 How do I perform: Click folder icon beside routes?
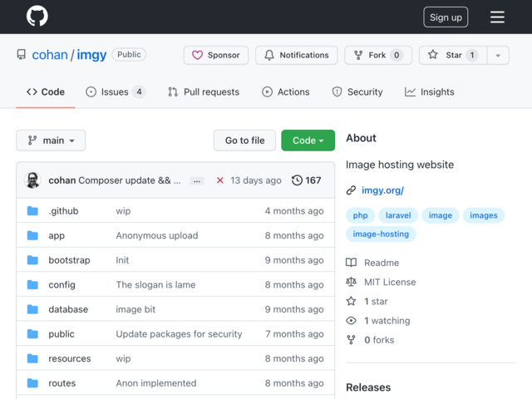pos(32,383)
